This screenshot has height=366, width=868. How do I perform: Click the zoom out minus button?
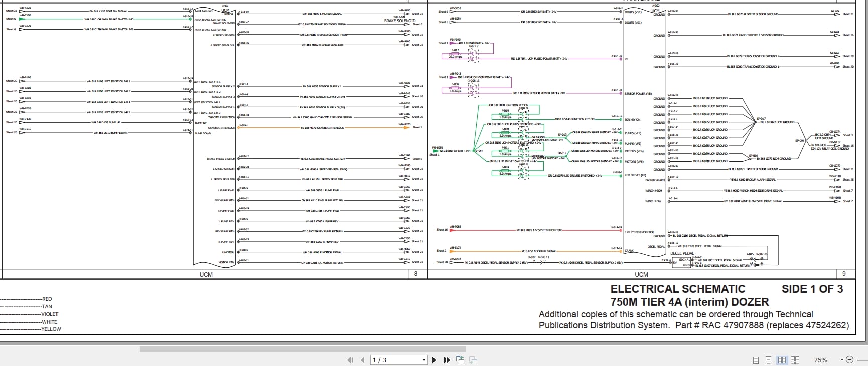pyautogui.click(x=849, y=360)
